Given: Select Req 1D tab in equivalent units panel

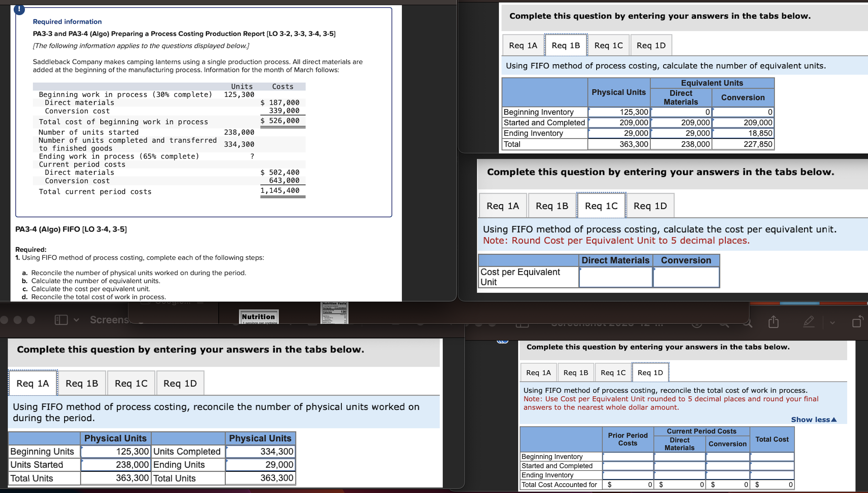Looking at the screenshot, I should (x=651, y=45).
